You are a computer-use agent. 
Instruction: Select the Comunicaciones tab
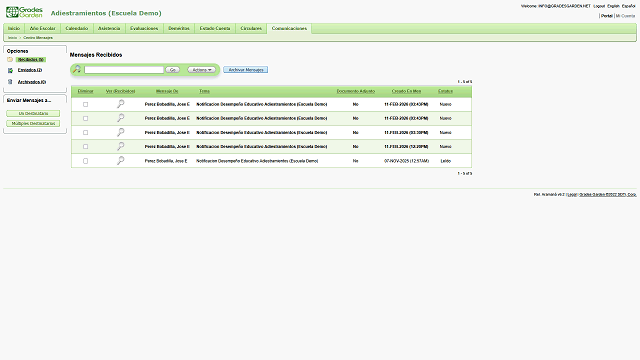point(289,28)
